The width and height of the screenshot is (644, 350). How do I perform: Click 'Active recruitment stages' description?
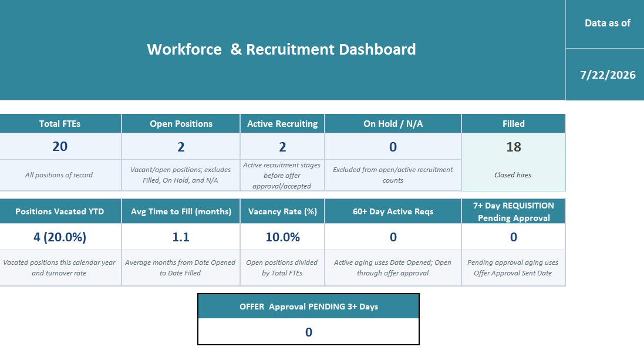pos(282,176)
